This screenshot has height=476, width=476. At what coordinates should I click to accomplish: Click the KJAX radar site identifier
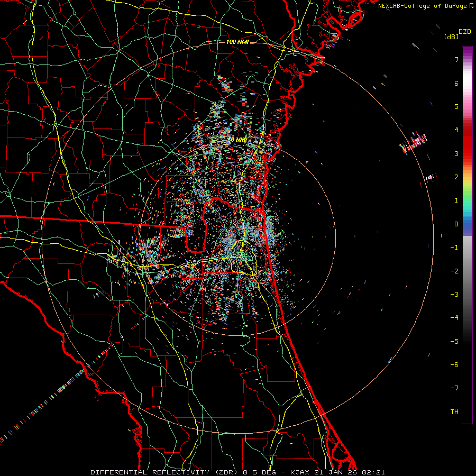(x=300, y=472)
